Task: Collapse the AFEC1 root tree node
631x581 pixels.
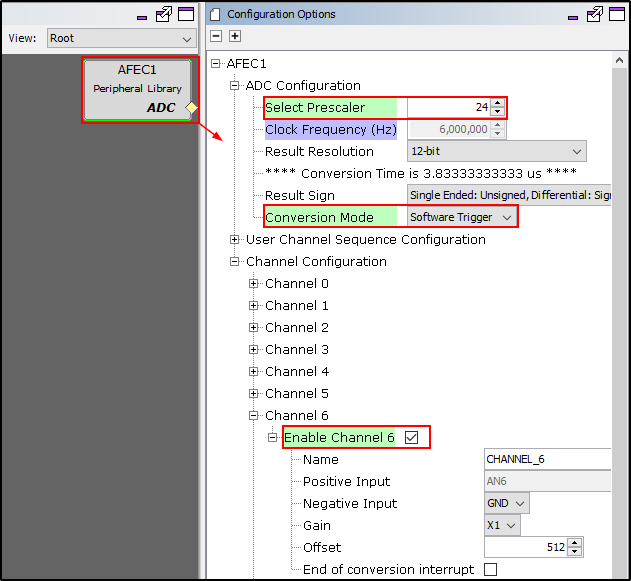Action: pos(216,64)
